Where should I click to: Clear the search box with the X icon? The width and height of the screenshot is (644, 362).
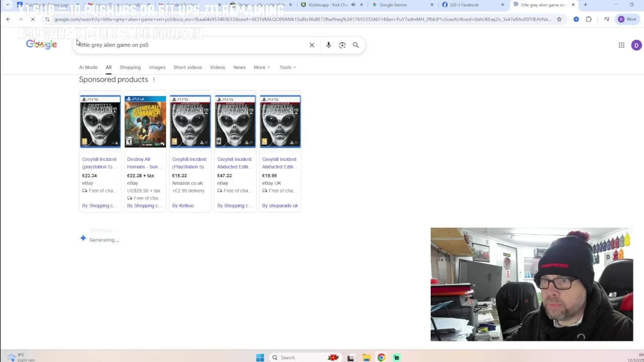pyautogui.click(x=312, y=45)
